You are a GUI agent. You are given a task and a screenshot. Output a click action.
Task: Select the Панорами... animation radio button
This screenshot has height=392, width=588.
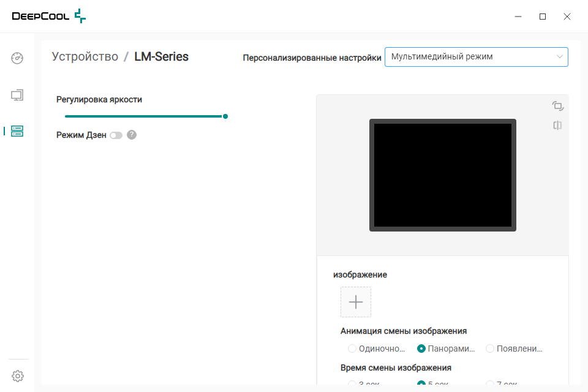pos(421,349)
